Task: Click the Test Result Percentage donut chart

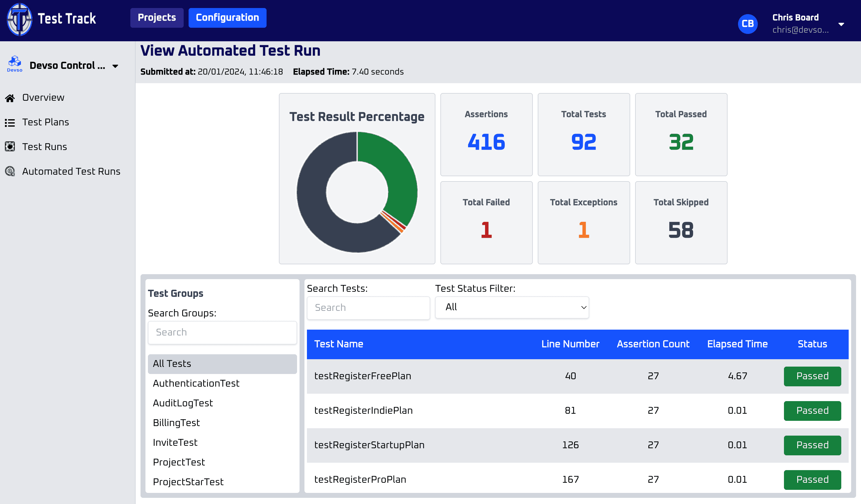Action: 357,192
